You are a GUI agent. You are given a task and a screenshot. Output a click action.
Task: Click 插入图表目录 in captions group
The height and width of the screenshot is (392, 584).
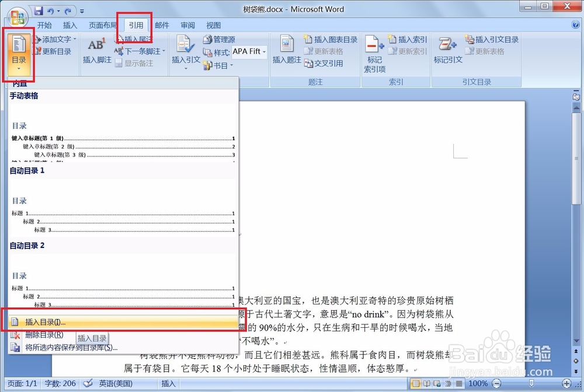pyautogui.click(x=331, y=40)
